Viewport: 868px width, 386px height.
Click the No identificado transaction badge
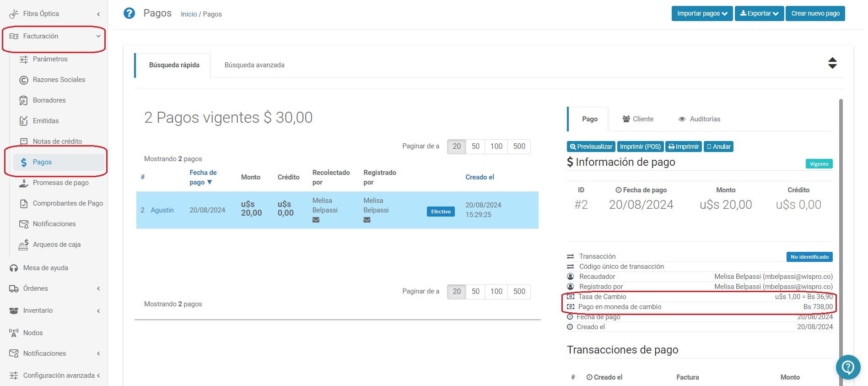(x=809, y=257)
